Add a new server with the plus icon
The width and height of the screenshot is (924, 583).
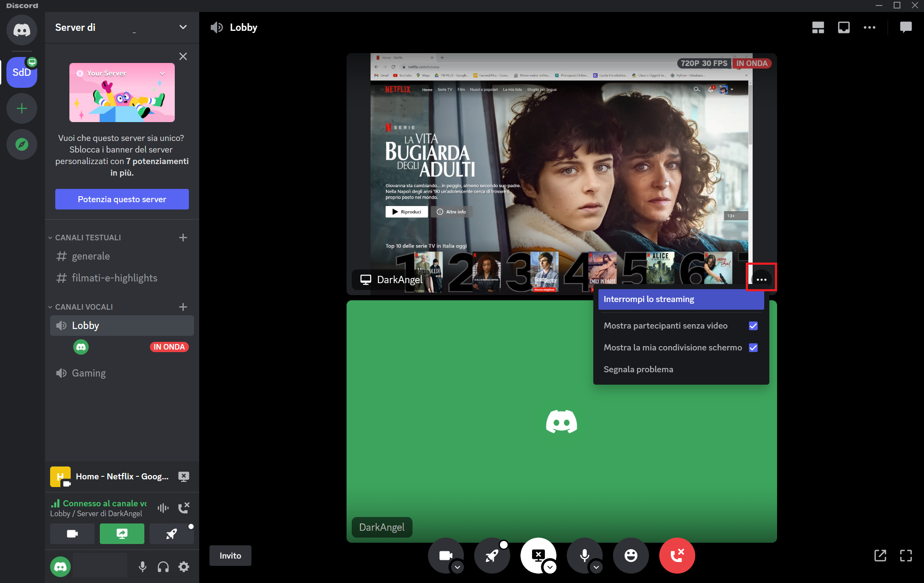point(21,108)
